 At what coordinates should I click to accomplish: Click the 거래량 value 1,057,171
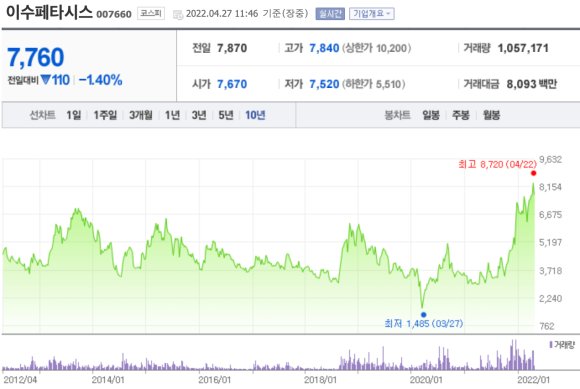[523, 48]
